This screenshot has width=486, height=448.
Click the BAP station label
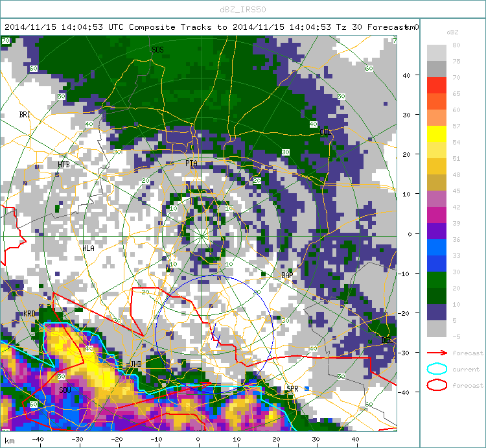click(x=287, y=276)
